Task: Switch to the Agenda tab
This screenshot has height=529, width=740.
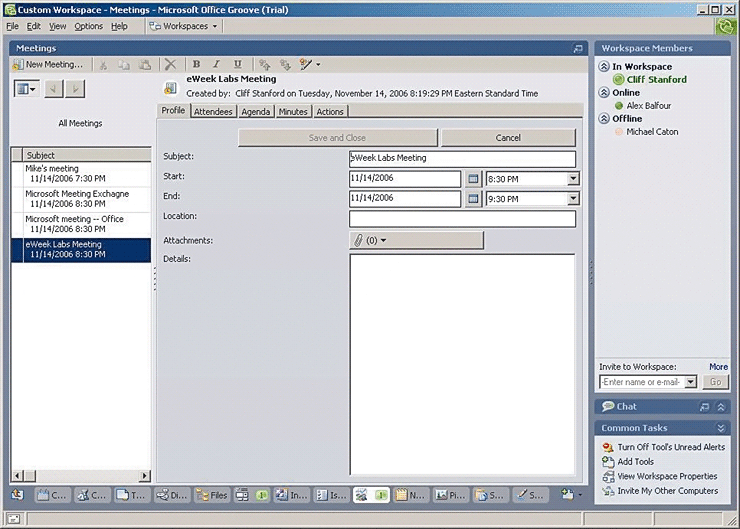Action: [x=256, y=112]
